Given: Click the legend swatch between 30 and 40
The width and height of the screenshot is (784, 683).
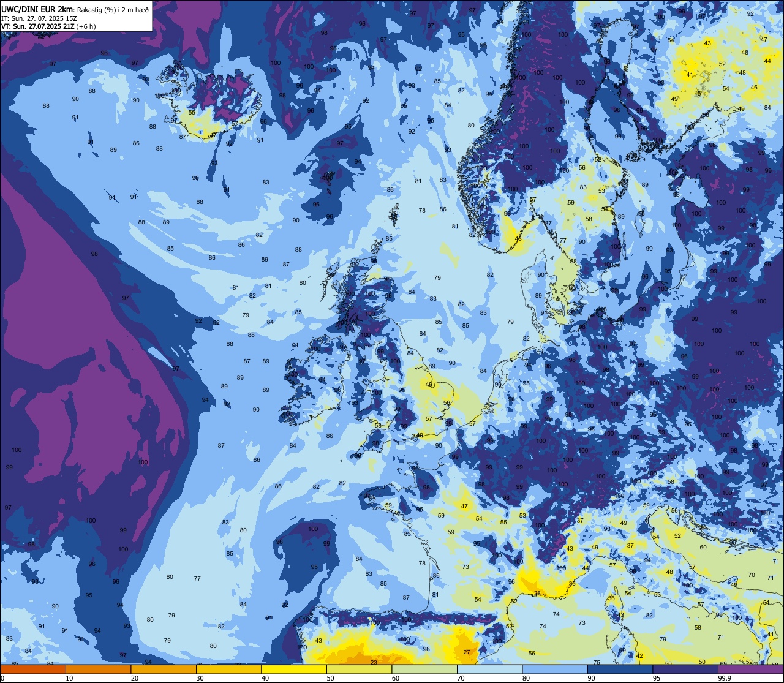Looking at the screenshot, I should point(228,669).
